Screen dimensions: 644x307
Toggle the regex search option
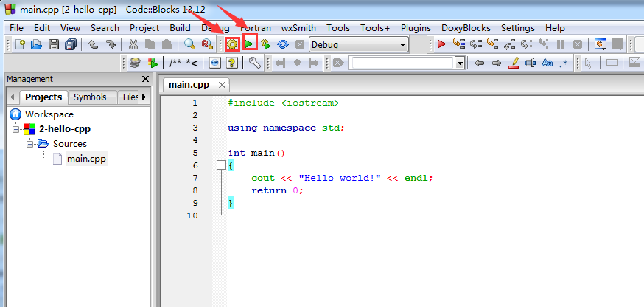564,63
